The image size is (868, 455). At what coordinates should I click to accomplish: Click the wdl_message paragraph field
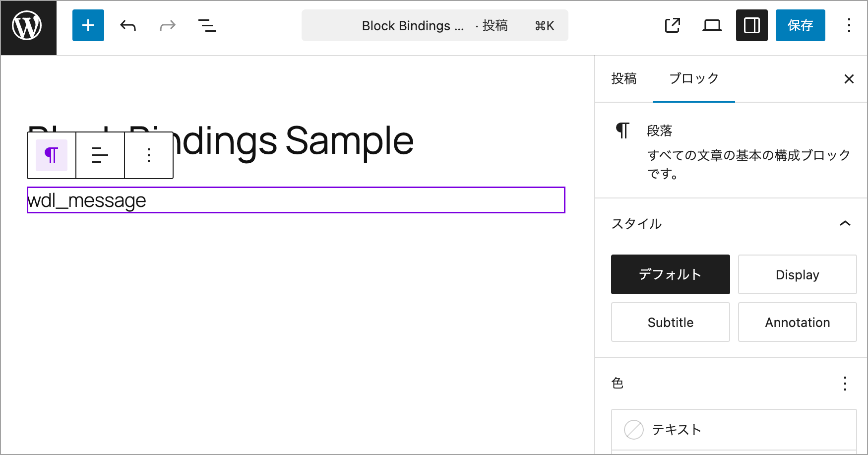[x=296, y=200]
